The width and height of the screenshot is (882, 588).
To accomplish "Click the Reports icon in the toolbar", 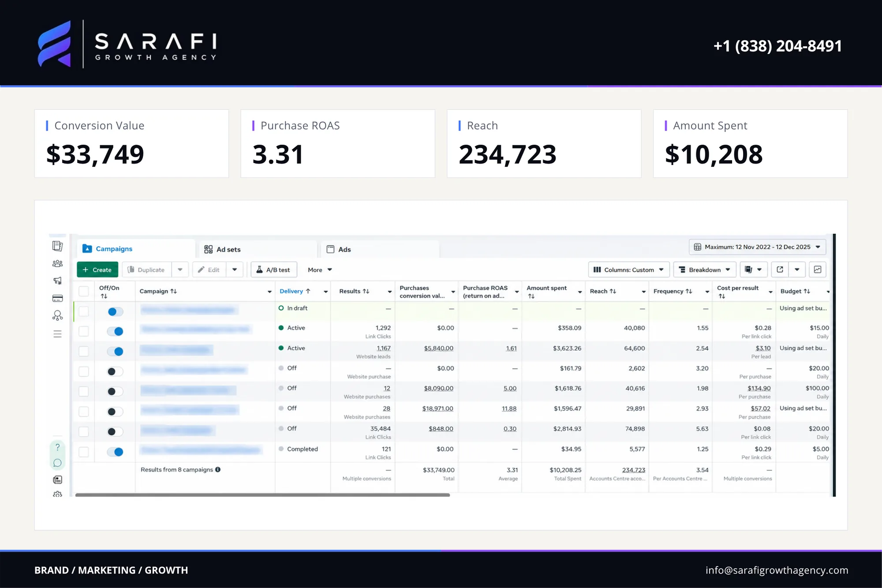I will [748, 270].
